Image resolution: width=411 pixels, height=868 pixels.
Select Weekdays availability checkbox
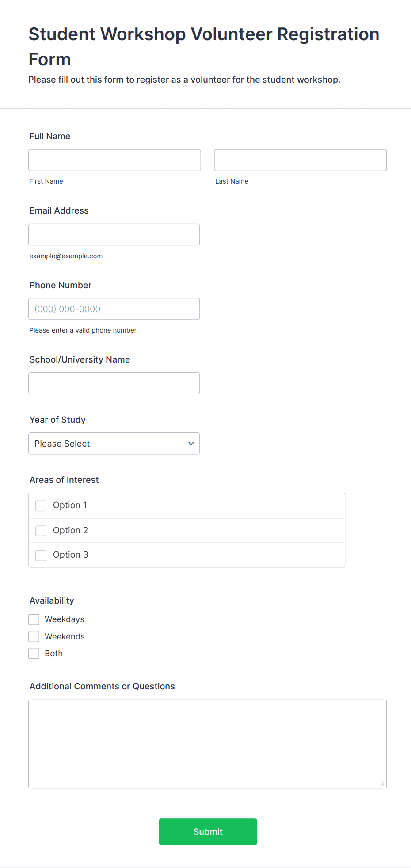34,619
